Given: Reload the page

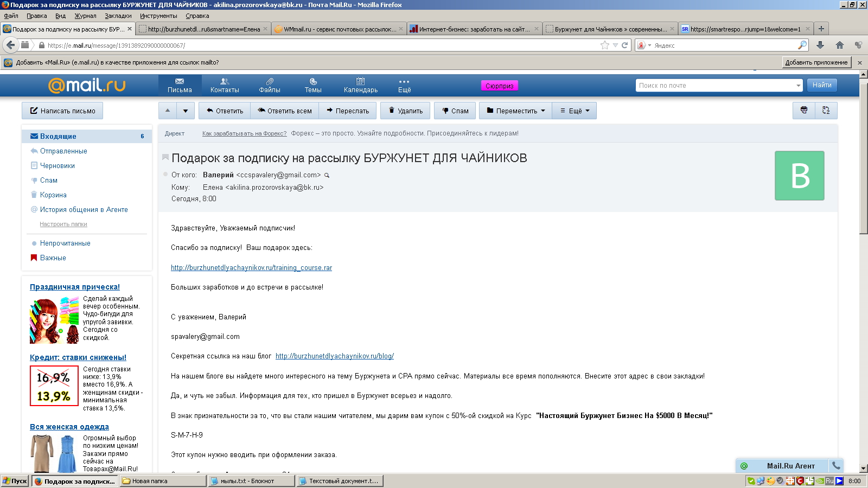Looking at the screenshot, I should [624, 46].
